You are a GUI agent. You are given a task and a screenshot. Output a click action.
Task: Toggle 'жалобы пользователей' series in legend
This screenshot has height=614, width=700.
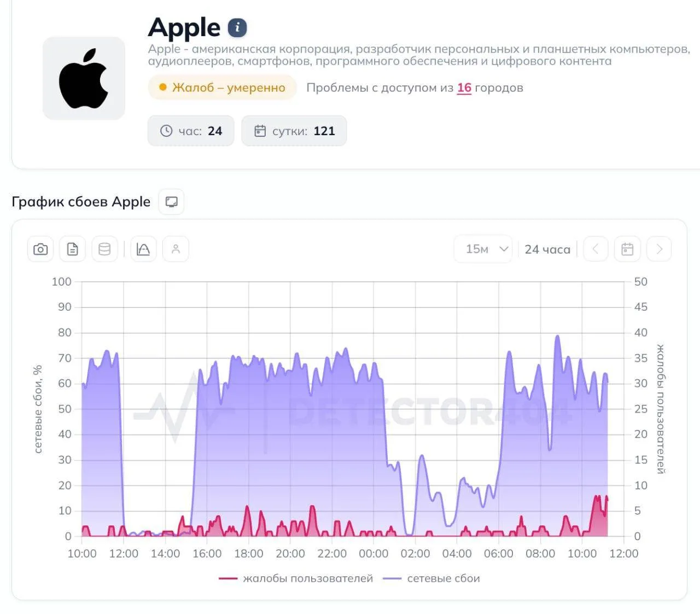[x=296, y=578]
